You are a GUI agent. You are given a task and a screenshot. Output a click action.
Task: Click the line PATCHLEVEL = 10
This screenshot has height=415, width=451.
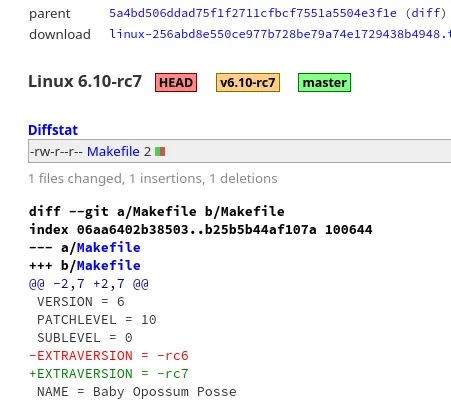97,320
